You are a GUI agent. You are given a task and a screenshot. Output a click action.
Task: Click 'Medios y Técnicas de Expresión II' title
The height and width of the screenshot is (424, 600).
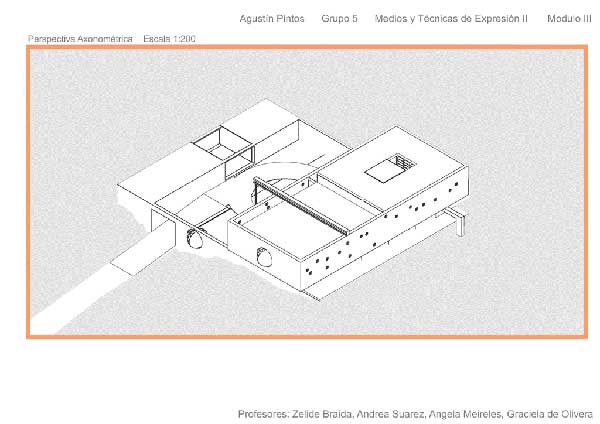(x=451, y=19)
